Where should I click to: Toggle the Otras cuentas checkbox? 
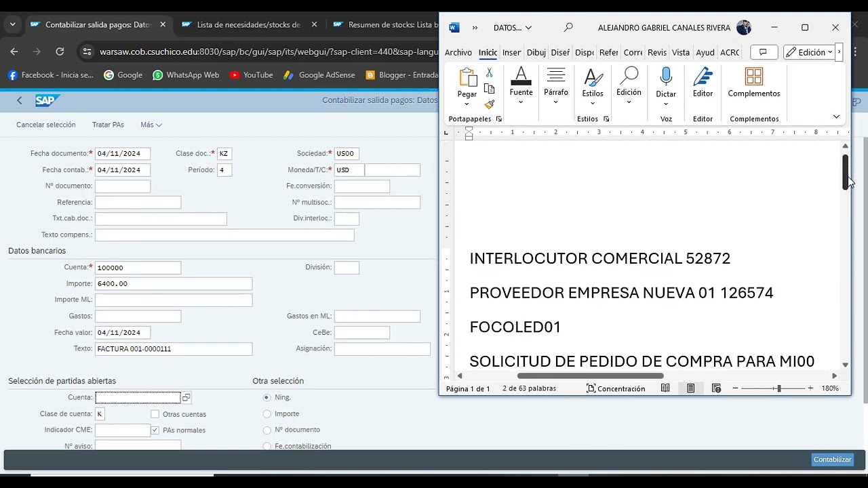155,414
